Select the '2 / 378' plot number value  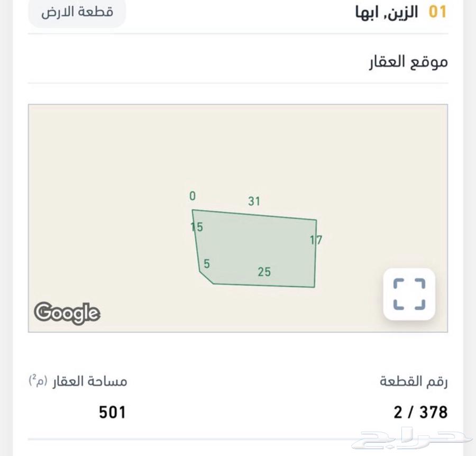coord(420,412)
